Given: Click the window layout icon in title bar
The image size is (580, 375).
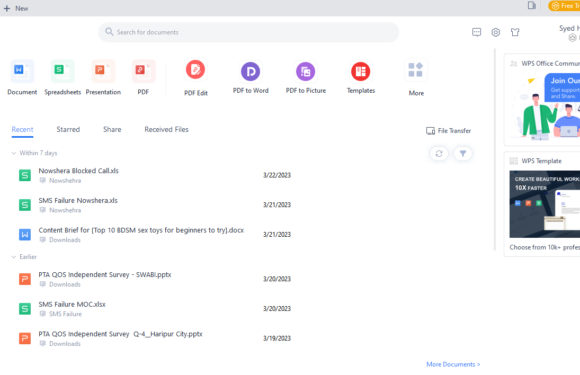Looking at the screenshot, I should point(532,5).
